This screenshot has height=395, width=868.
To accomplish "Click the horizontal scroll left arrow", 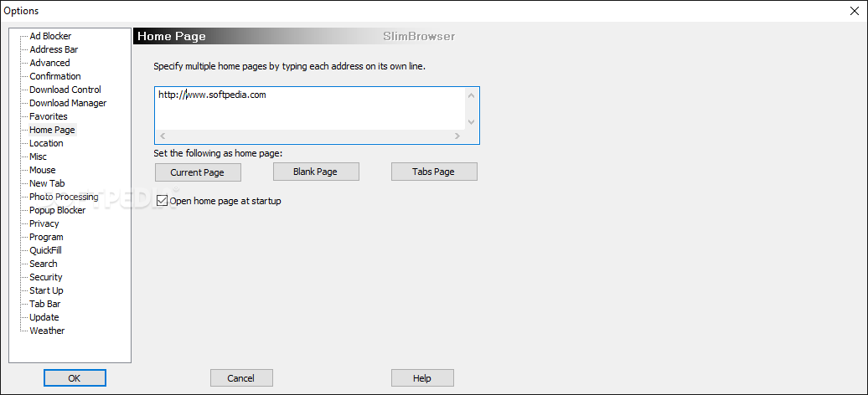I will (x=163, y=136).
